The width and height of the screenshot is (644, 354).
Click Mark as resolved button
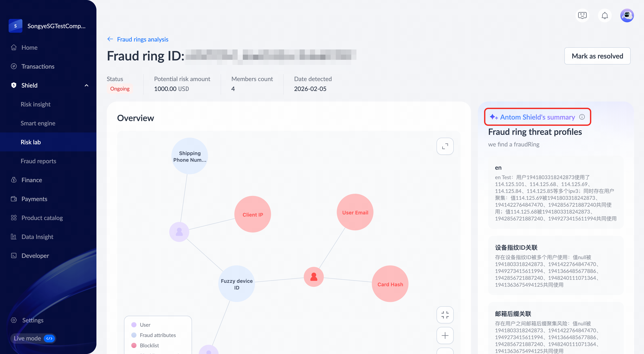pos(597,56)
